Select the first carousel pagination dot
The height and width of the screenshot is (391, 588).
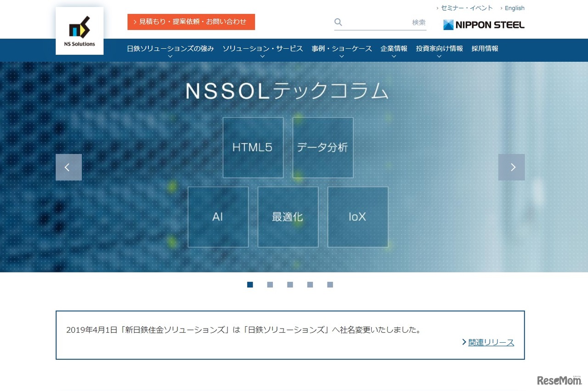click(250, 284)
